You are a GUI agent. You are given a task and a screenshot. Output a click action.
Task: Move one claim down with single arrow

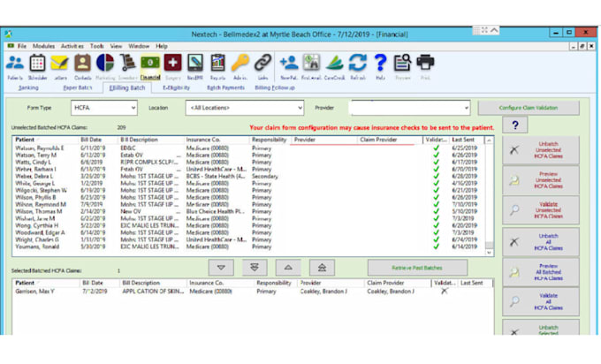coord(221,268)
